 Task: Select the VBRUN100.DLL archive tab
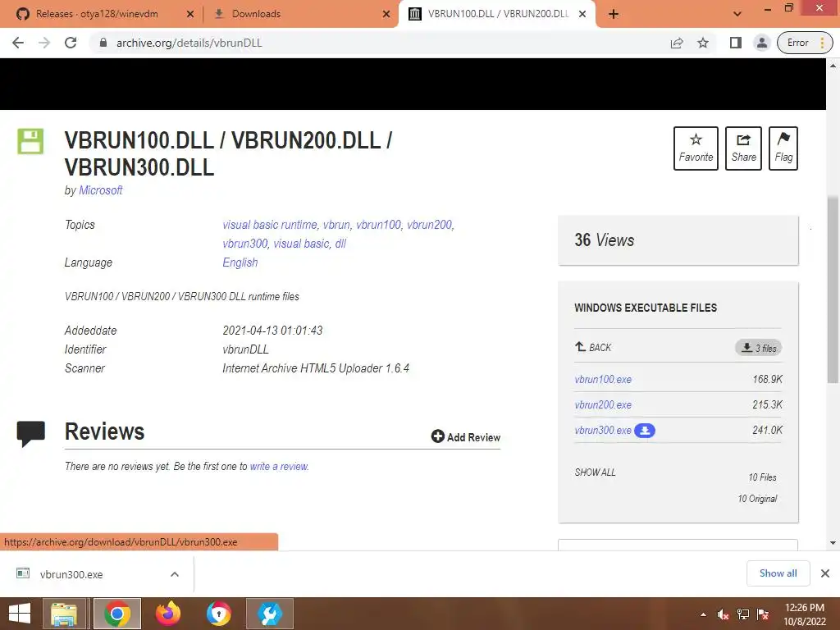click(498, 14)
